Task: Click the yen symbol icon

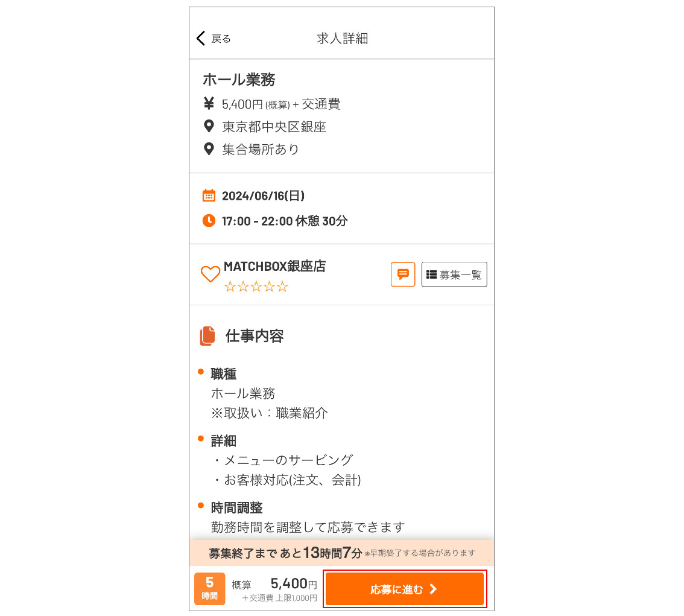Action: [x=209, y=104]
